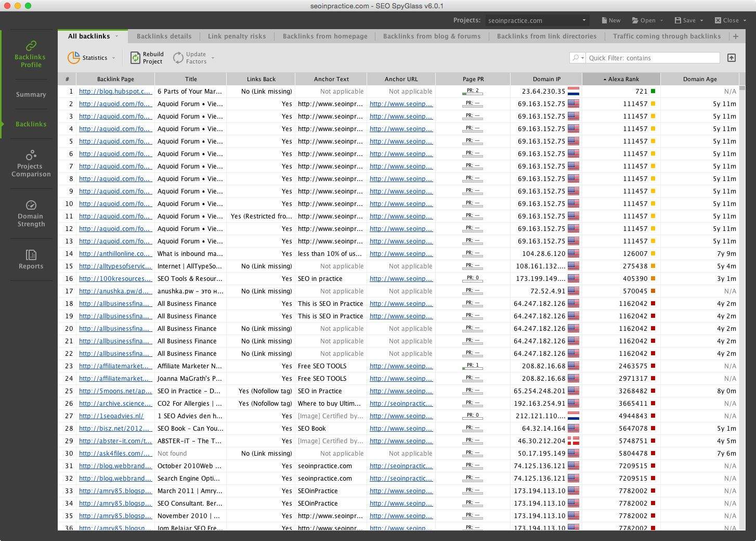The width and height of the screenshot is (756, 541).
Task: Click the Quick Filter input field
Action: (653, 58)
